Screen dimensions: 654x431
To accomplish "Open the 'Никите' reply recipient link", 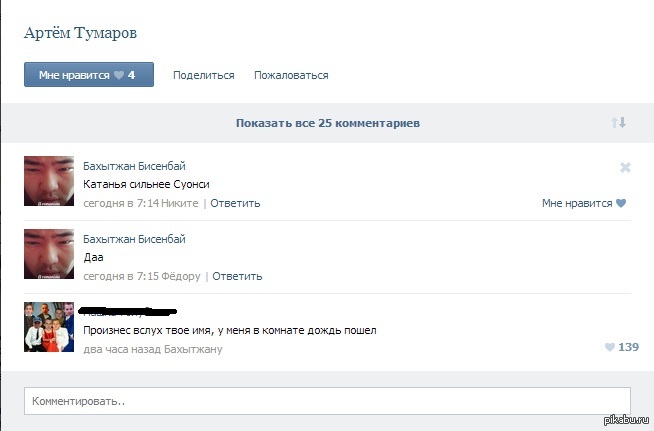I will pos(181,203).
